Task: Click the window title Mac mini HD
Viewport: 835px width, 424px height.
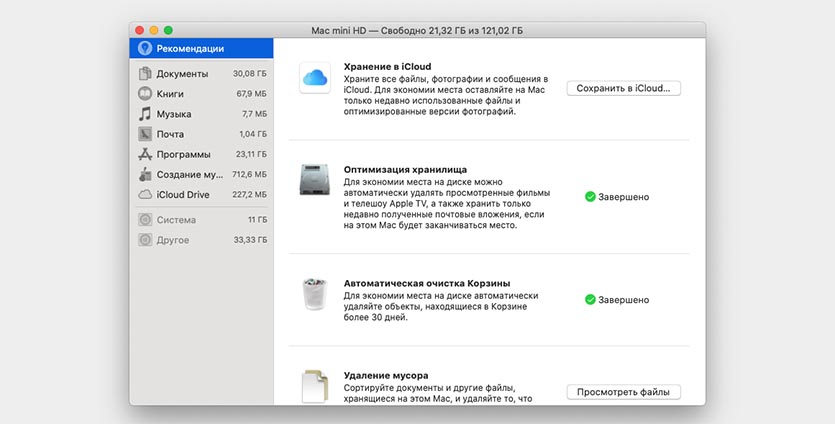Action: coord(417,31)
